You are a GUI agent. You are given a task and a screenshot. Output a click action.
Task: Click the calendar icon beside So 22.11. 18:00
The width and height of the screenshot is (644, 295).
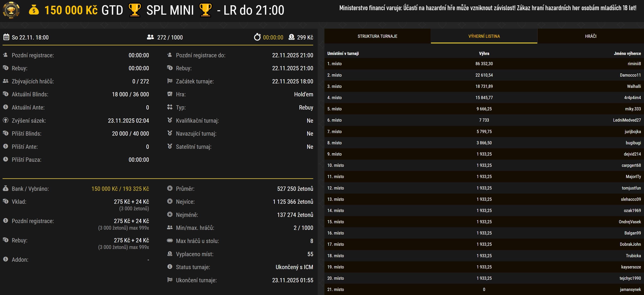click(6, 37)
